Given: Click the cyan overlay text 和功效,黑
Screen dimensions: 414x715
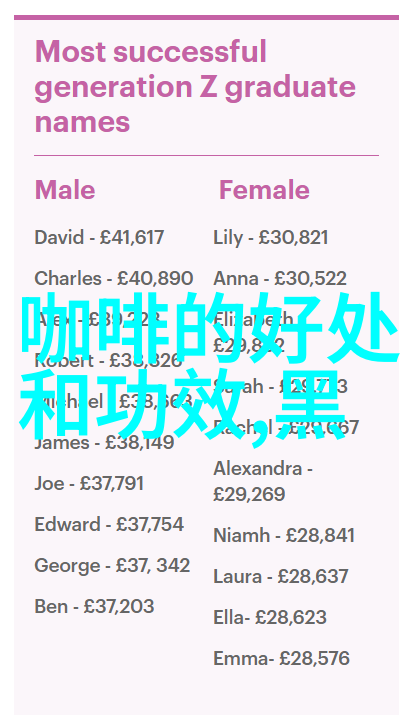Looking at the screenshot, I should 183,404.
